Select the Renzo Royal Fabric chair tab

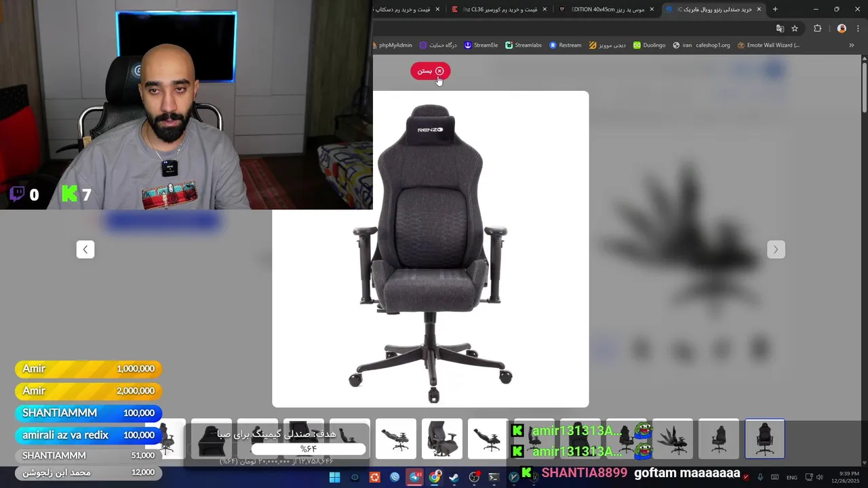[x=713, y=9]
